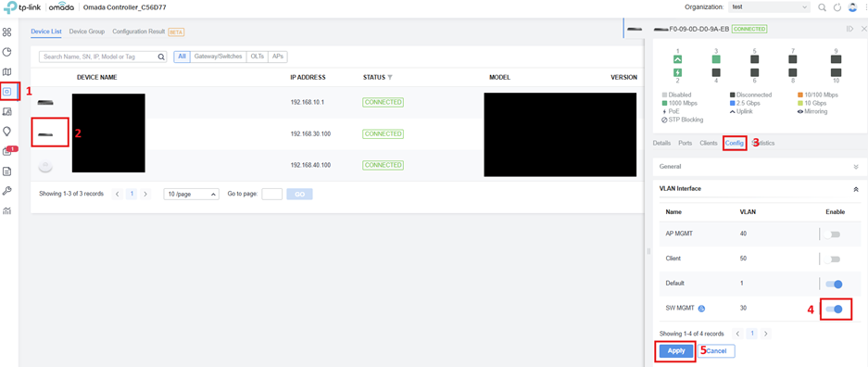Select the Devices icon in sidebar

7,92
